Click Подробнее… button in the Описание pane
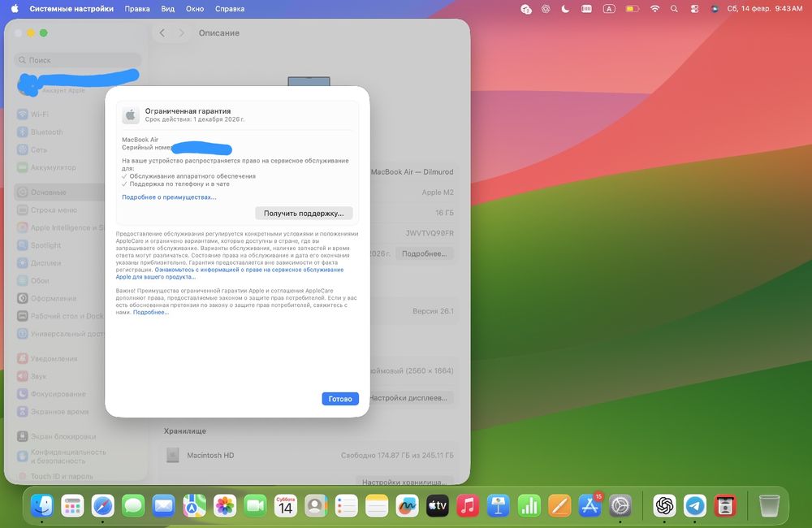The width and height of the screenshot is (812, 528). (424, 253)
